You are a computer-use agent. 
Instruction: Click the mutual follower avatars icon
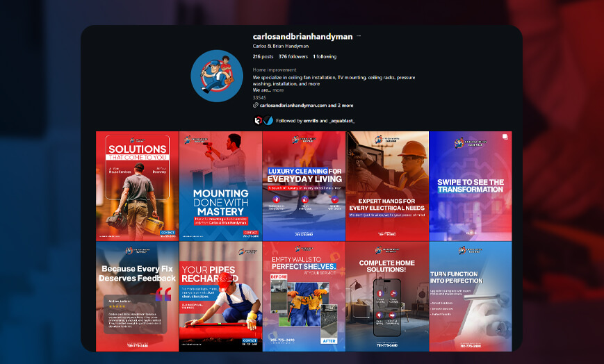[263, 120]
